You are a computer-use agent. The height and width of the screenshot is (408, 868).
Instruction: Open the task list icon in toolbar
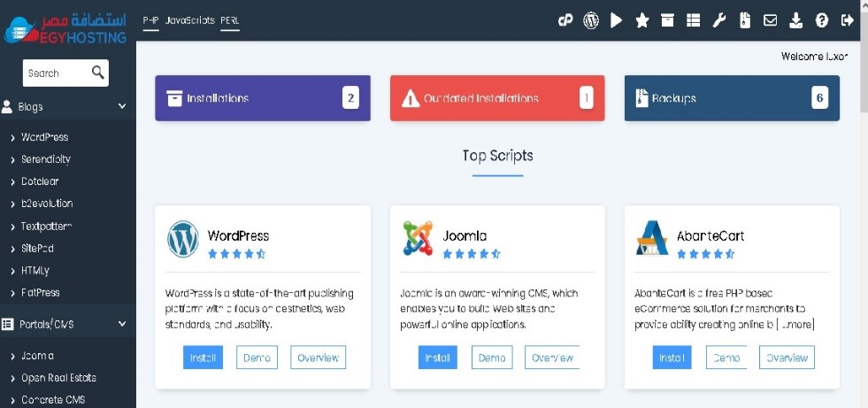point(694,20)
